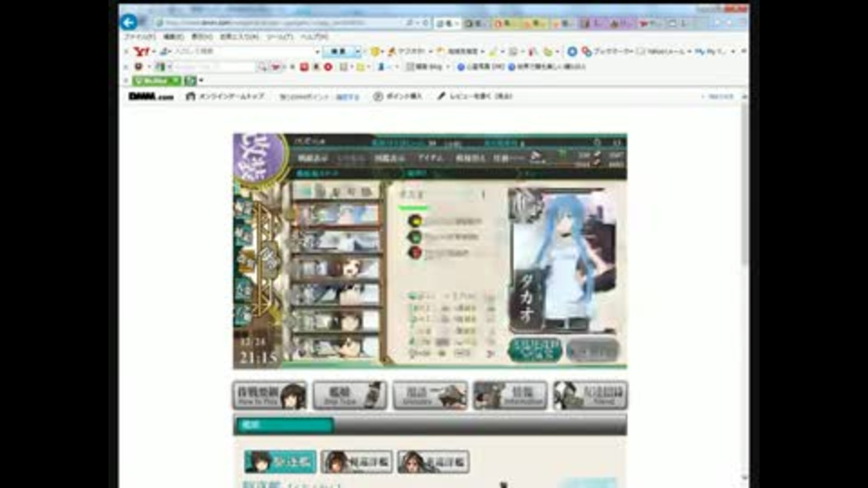Click purple 改装 circular emblem in game
The image size is (868, 488).
259,158
